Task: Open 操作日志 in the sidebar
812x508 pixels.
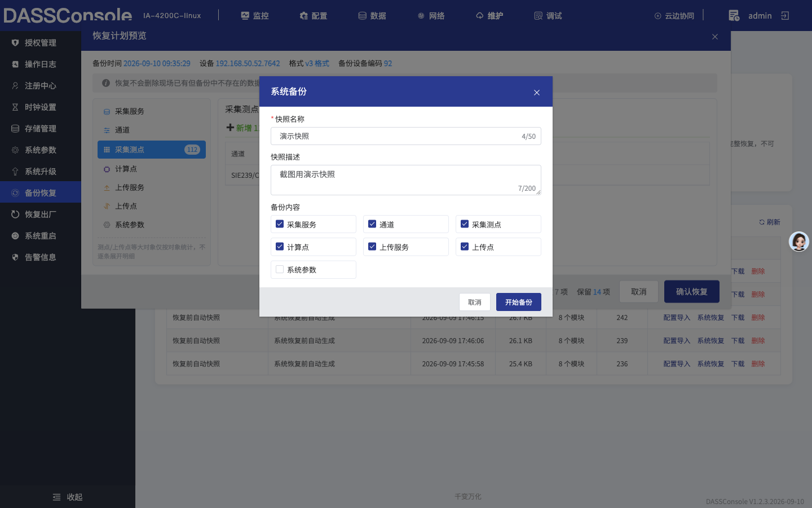Action: 41,64
